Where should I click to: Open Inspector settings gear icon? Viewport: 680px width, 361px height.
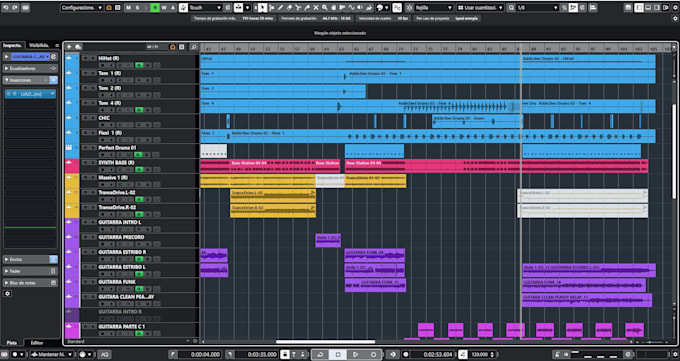7,294
